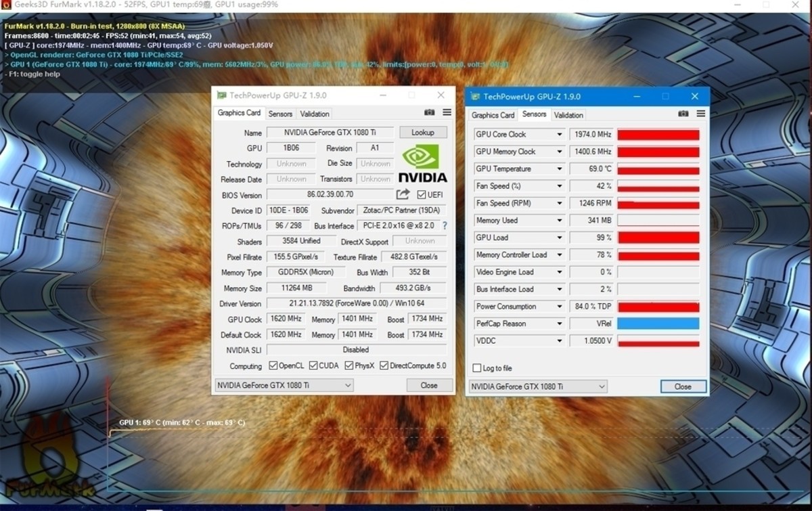Open Fan Speed (%) sensor dropdown
The height and width of the screenshot is (511, 812).
click(x=559, y=186)
